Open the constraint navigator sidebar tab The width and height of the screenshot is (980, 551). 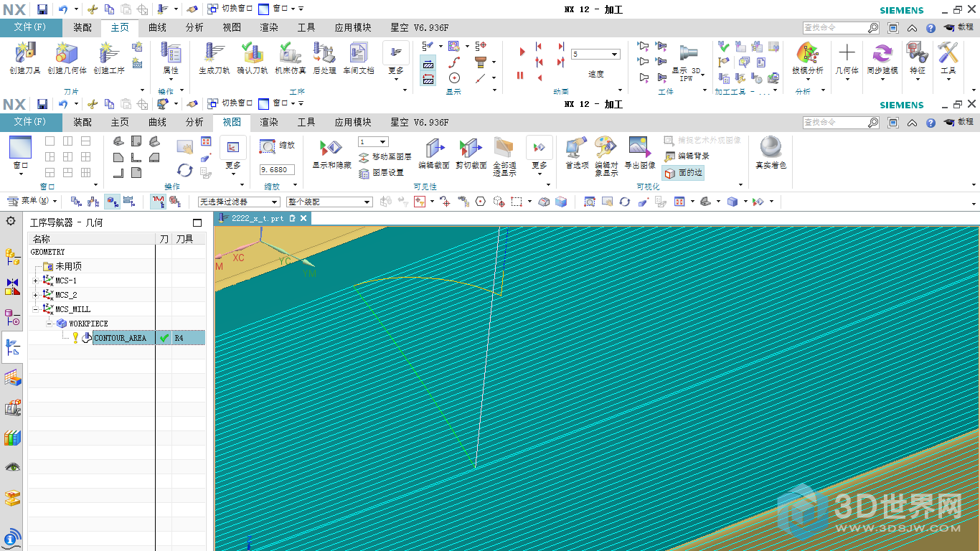tap(12, 287)
